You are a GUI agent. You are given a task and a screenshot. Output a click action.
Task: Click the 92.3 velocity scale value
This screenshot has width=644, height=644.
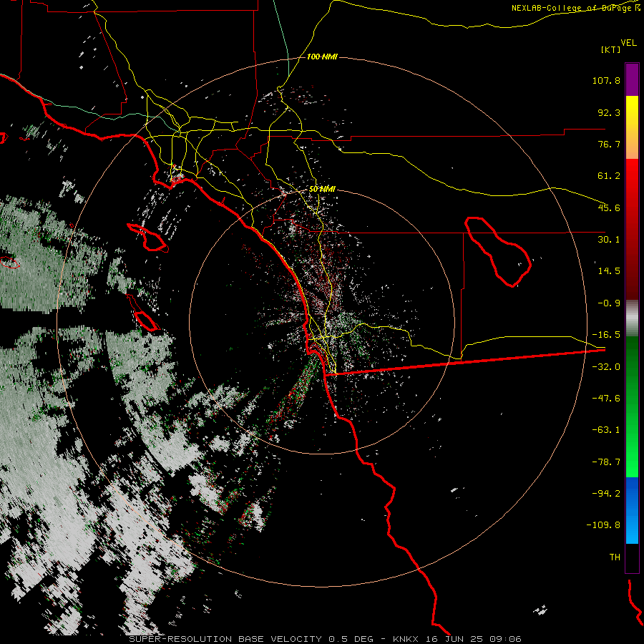point(609,112)
